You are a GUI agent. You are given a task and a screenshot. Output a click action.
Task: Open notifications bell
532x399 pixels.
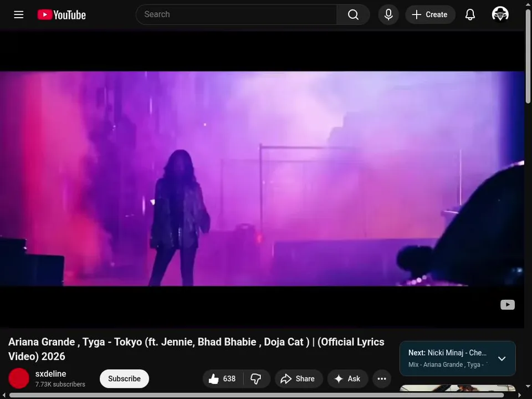(470, 14)
